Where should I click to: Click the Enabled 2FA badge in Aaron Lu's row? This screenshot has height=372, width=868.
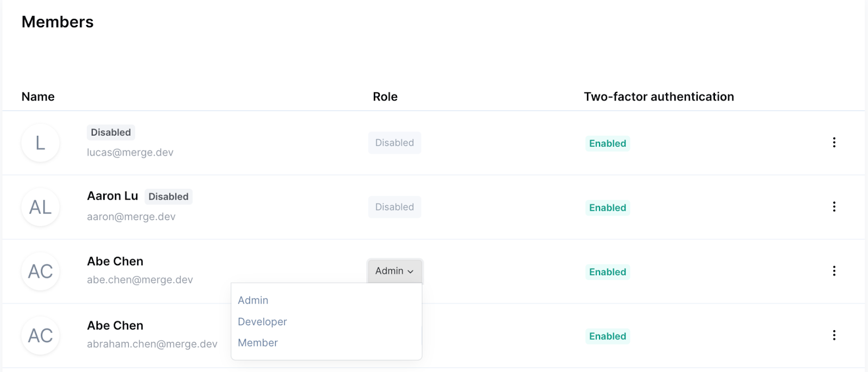[608, 207]
